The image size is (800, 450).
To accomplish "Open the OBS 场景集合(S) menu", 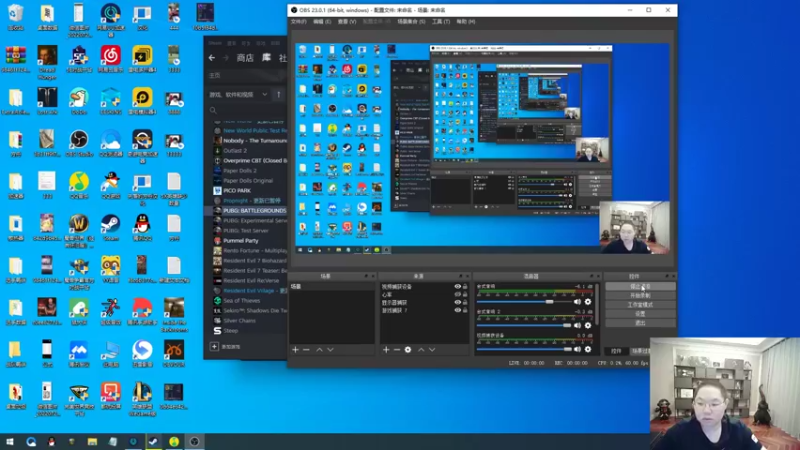I will tap(411, 21).
